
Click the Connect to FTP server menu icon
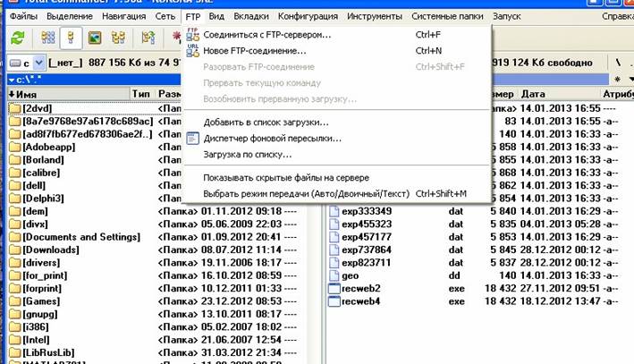point(192,35)
